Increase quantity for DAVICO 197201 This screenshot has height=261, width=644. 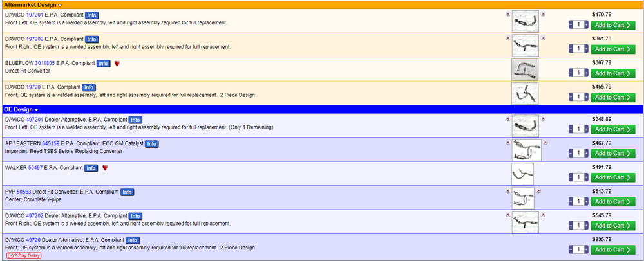tap(587, 25)
